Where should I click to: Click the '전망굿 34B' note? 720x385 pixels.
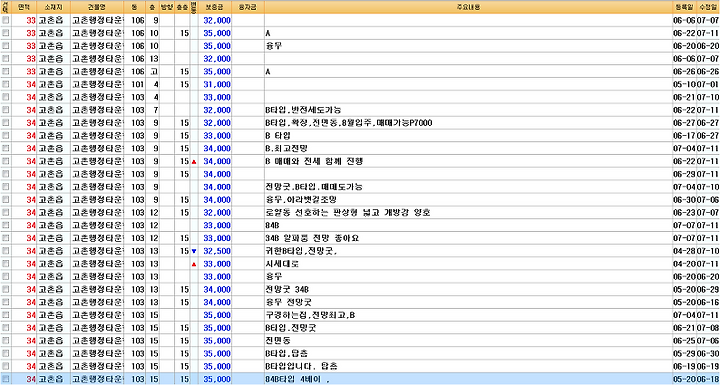[287, 290]
